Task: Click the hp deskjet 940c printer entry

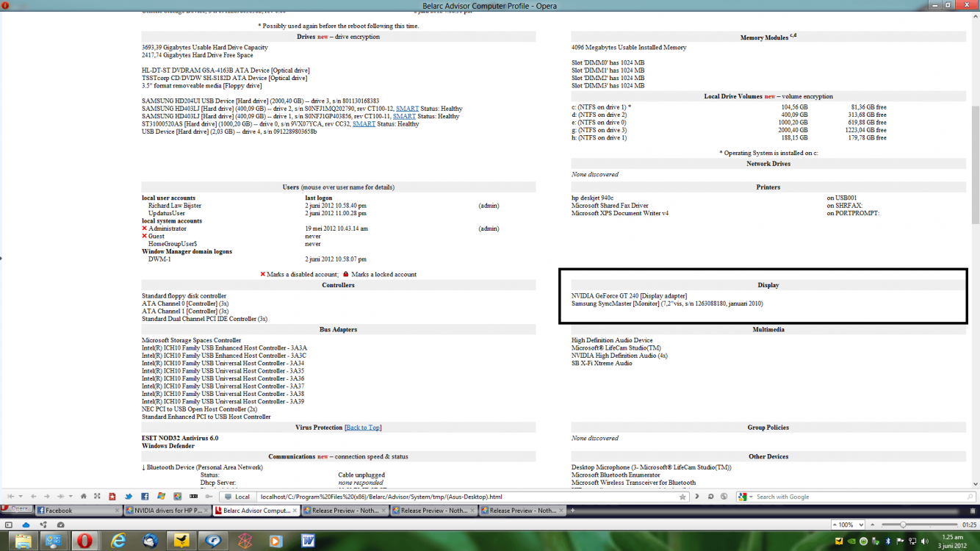Action: coord(592,198)
